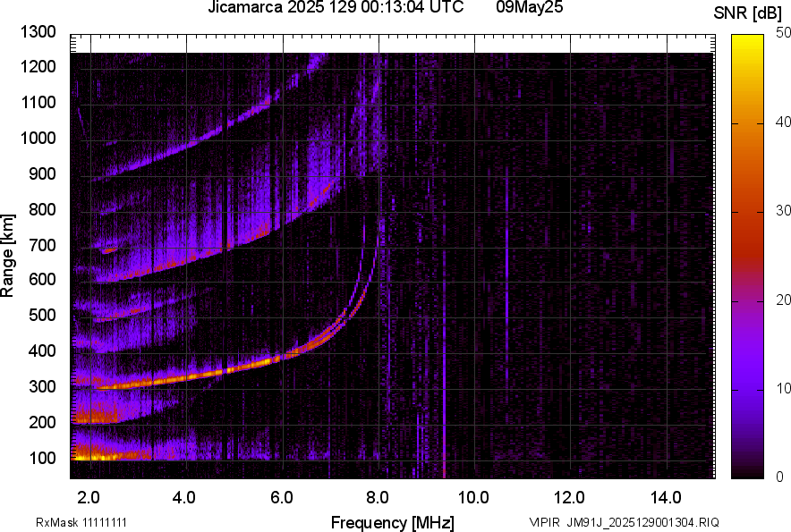Click range axis tick 1000

pos(38,138)
